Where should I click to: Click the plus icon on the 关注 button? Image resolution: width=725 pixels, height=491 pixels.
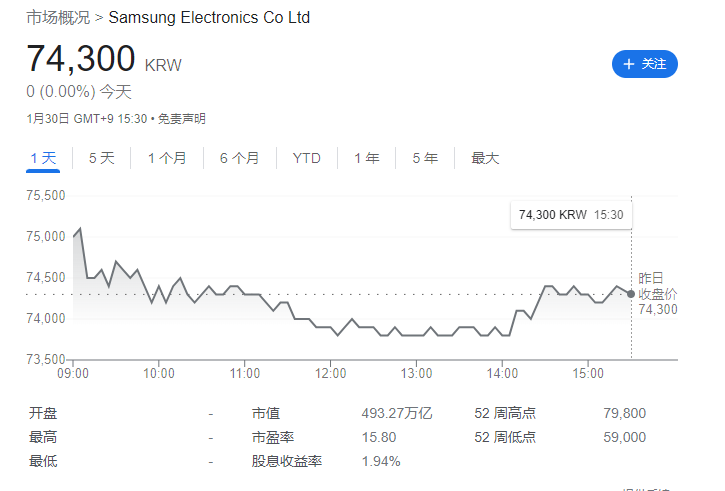point(629,64)
